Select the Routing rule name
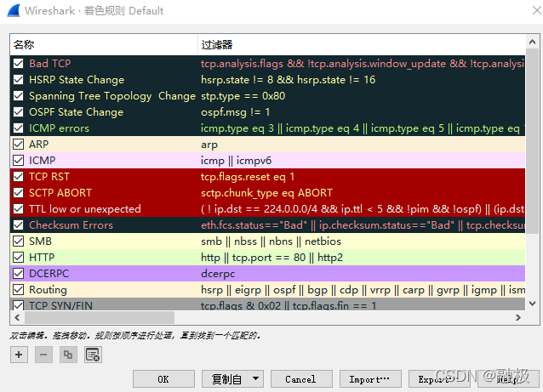The image size is (543, 392). (48, 290)
